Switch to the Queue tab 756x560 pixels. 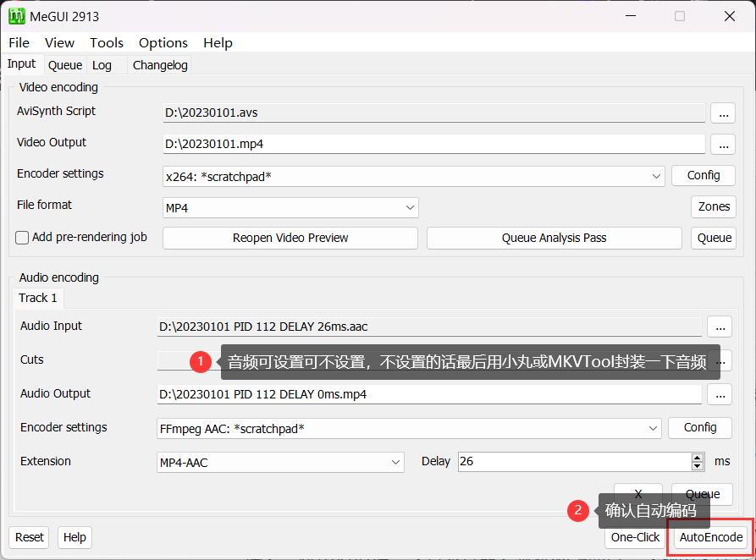click(x=64, y=65)
